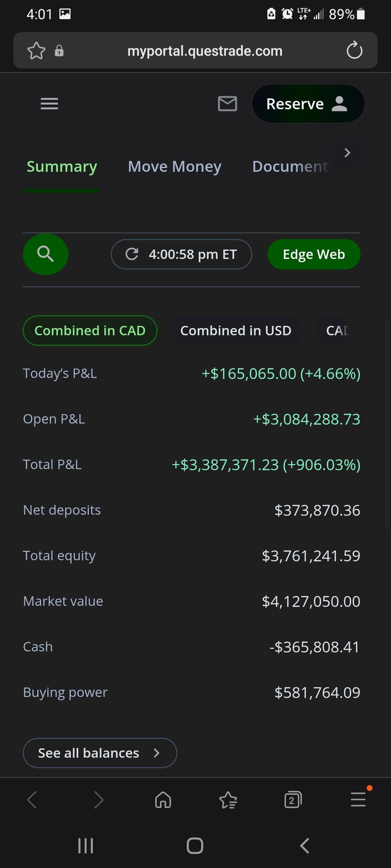Select Combined in CAD view
Image resolution: width=391 pixels, height=868 pixels.
pos(90,331)
